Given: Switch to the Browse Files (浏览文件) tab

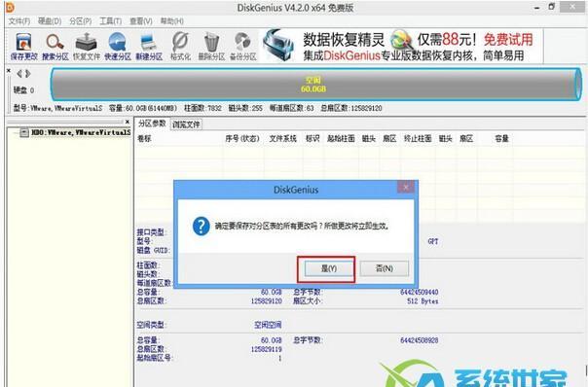Looking at the screenshot, I should click(186, 124).
